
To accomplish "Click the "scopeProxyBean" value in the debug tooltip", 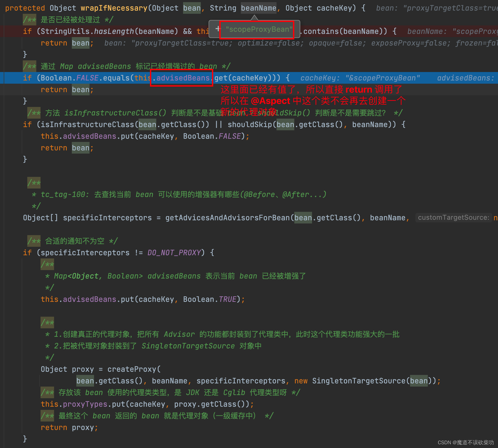I will click(x=259, y=29).
